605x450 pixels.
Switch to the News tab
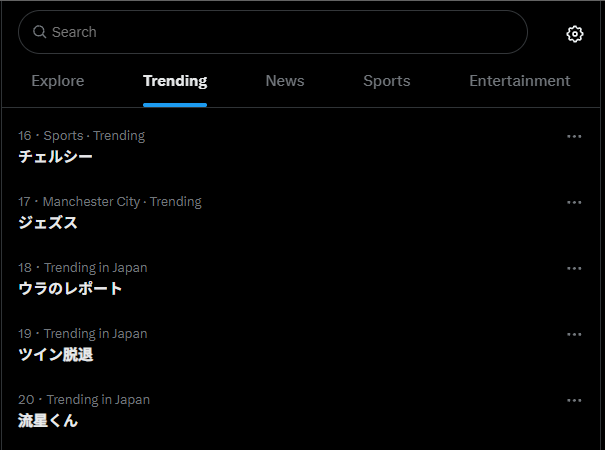pyautogui.click(x=285, y=81)
